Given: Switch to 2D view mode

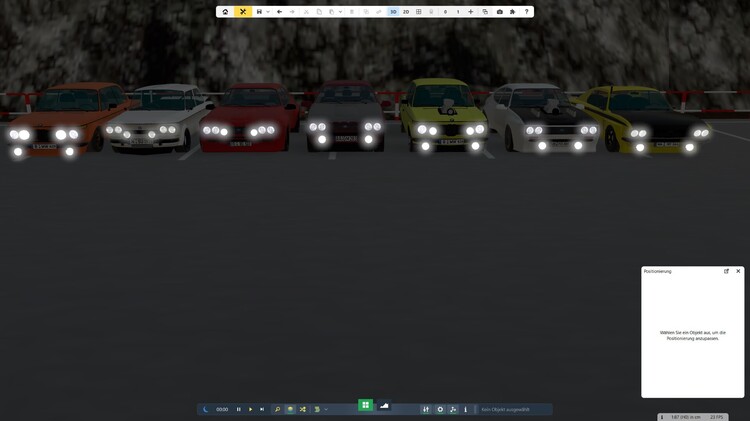Looking at the screenshot, I should tap(406, 11).
